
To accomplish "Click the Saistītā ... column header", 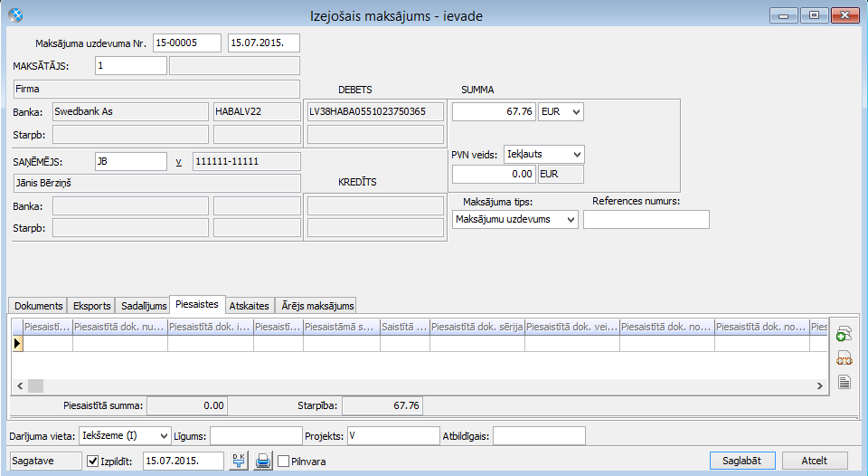I will coord(405,327).
